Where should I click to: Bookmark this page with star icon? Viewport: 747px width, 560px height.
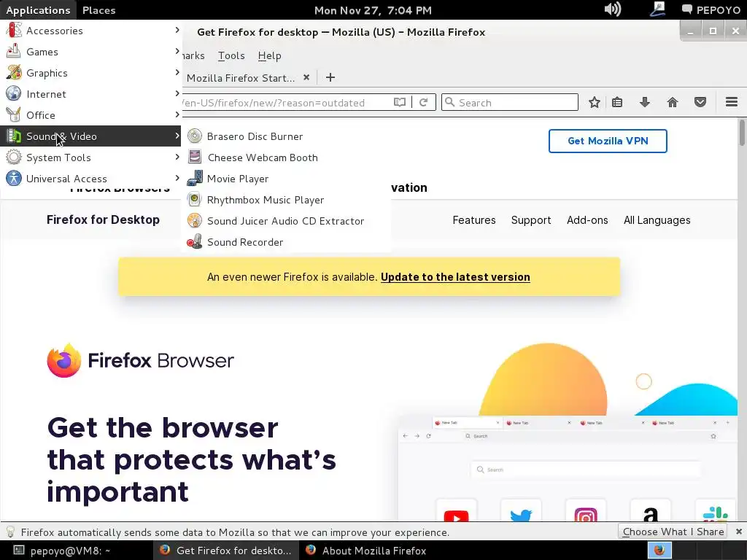[594, 102]
